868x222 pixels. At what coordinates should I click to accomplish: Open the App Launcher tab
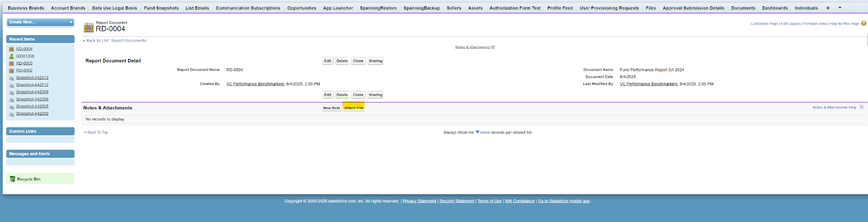coord(338,8)
